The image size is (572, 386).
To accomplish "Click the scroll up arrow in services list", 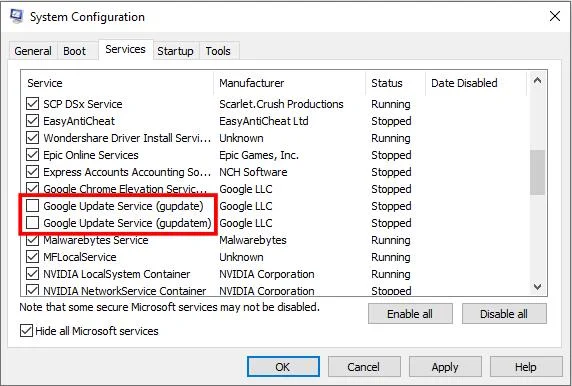I will [x=537, y=81].
